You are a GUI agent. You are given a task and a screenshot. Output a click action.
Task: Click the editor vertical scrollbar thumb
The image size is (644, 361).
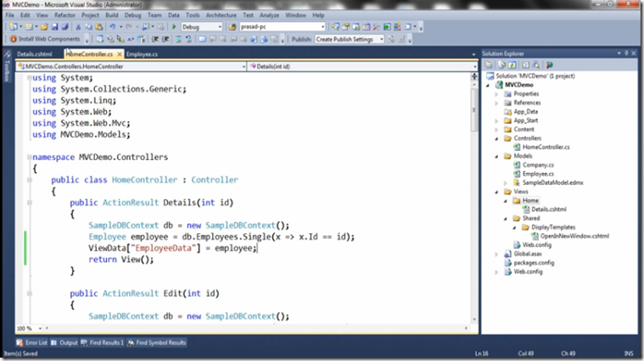[474, 110]
